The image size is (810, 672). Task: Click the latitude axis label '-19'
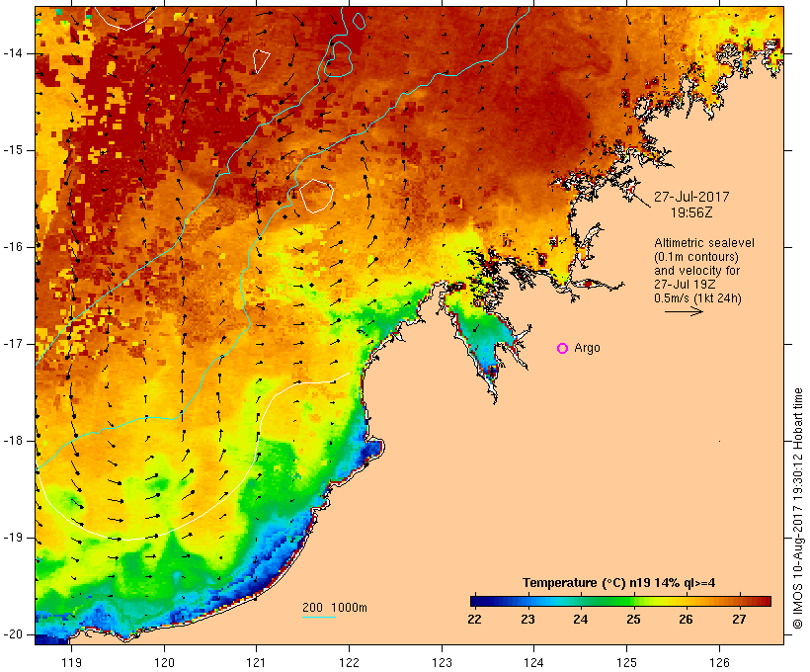coord(13,538)
